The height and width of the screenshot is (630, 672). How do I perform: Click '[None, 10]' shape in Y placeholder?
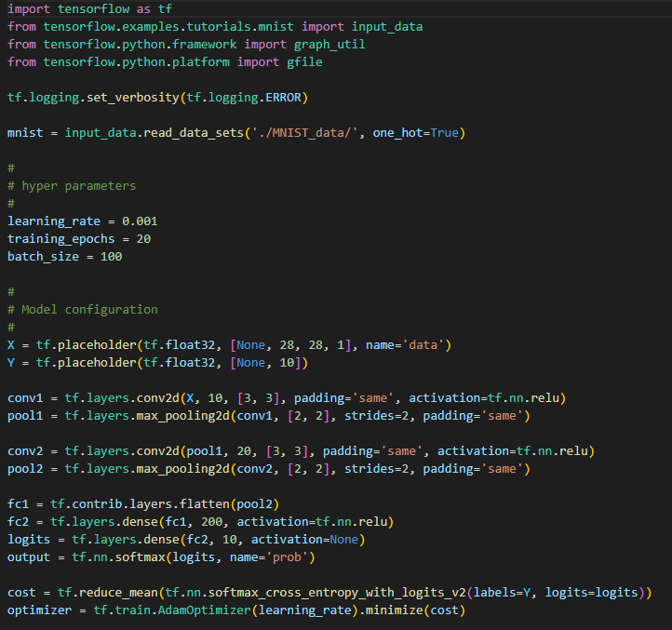pyautogui.click(x=265, y=363)
